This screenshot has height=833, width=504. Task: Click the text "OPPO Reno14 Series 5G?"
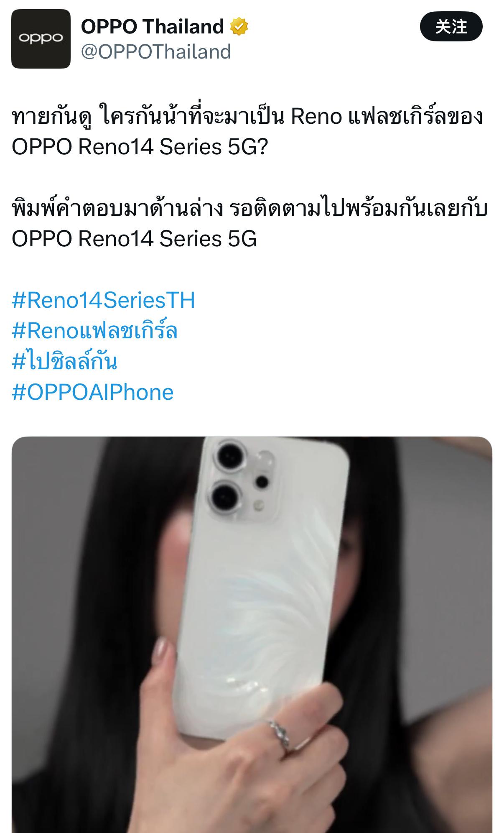pyautogui.click(x=140, y=147)
